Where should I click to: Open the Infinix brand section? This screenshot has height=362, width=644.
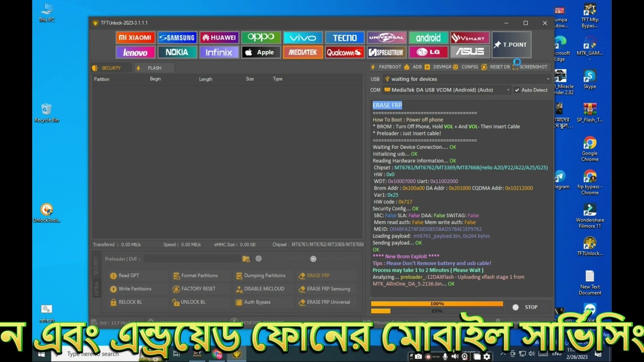(x=219, y=52)
